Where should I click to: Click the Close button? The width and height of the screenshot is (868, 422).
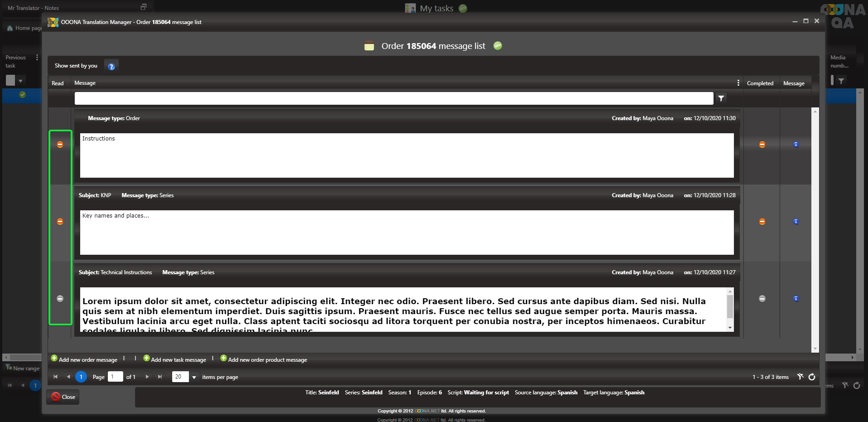(x=63, y=397)
